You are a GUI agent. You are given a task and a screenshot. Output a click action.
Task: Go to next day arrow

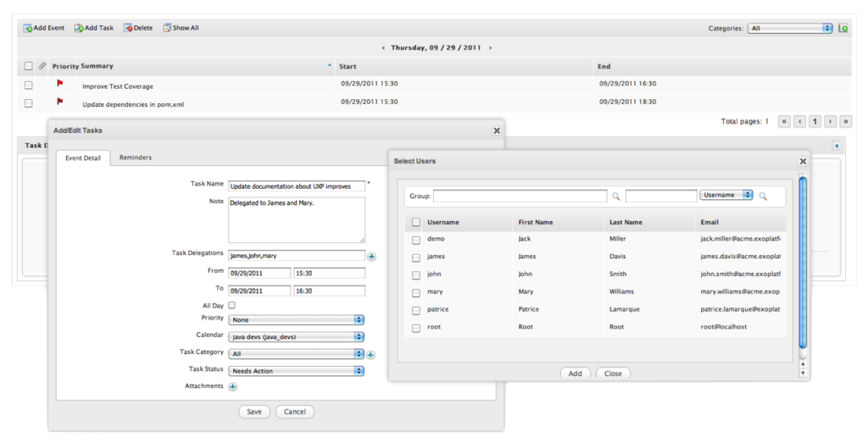click(x=491, y=48)
